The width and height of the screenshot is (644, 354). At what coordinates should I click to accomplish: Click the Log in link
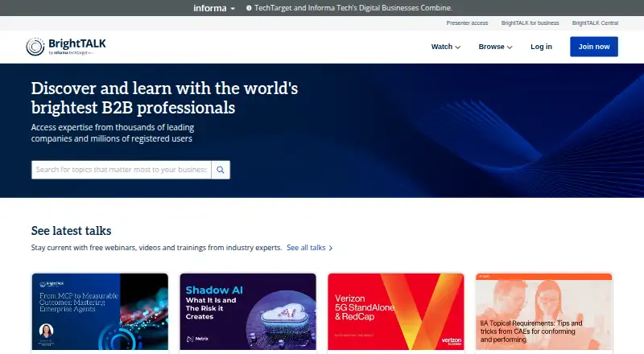(541, 47)
